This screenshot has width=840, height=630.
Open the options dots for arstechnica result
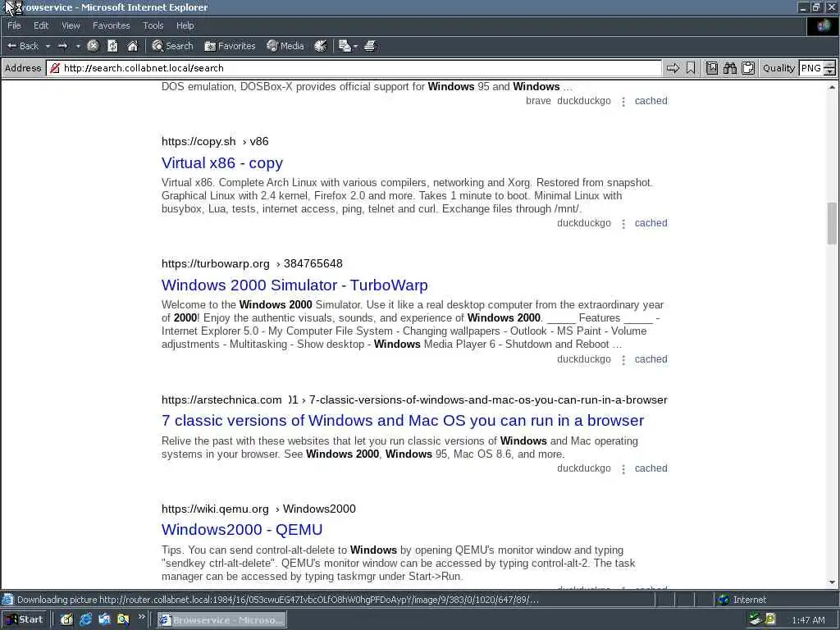point(623,469)
